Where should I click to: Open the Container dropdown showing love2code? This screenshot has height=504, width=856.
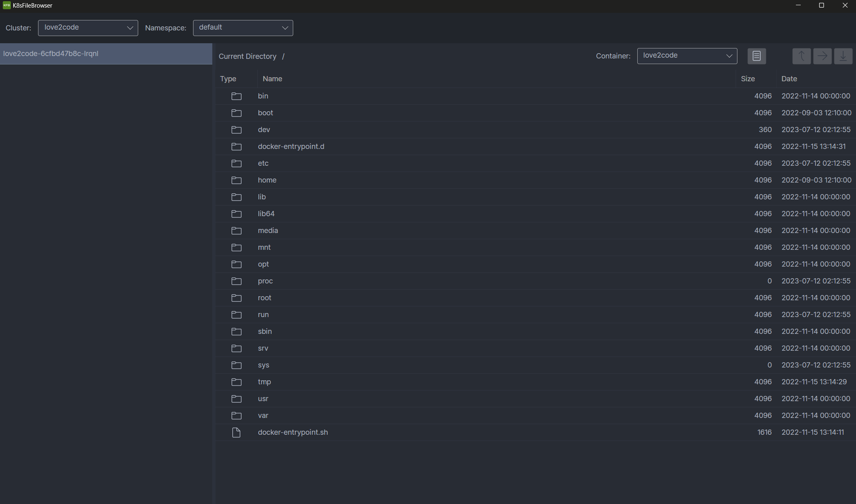click(687, 56)
